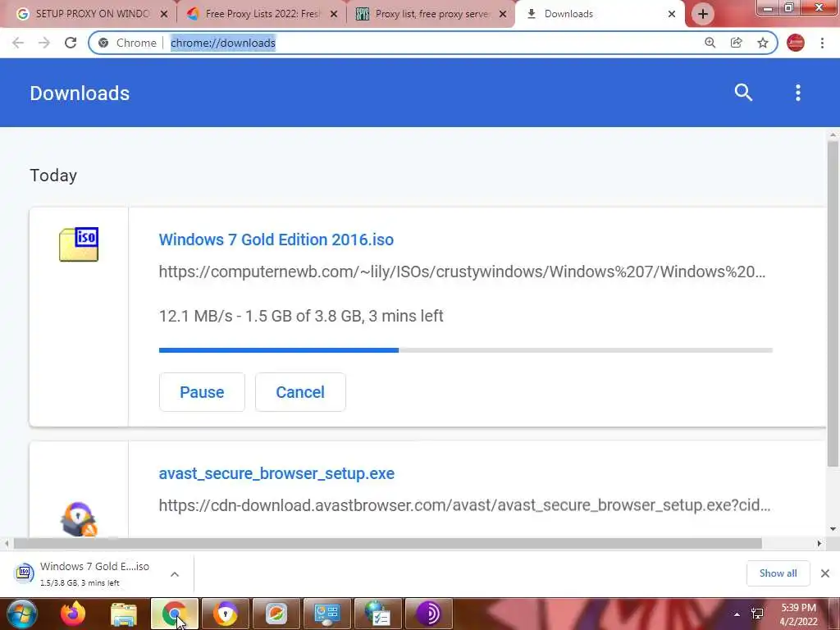Reload the downloads page
The width and height of the screenshot is (840, 630).
[71, 43]
